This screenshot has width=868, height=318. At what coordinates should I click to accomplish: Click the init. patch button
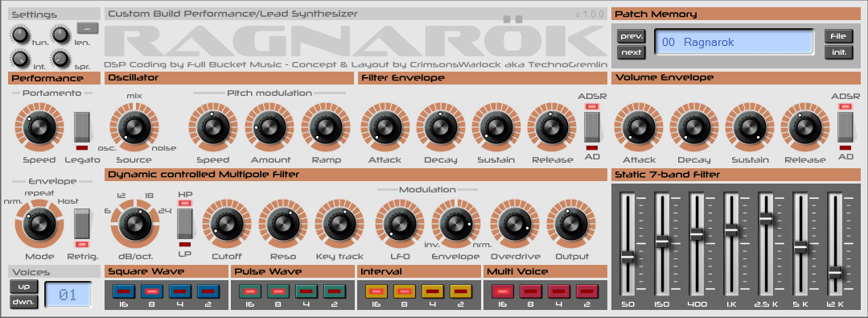click(x=839, y=52)
